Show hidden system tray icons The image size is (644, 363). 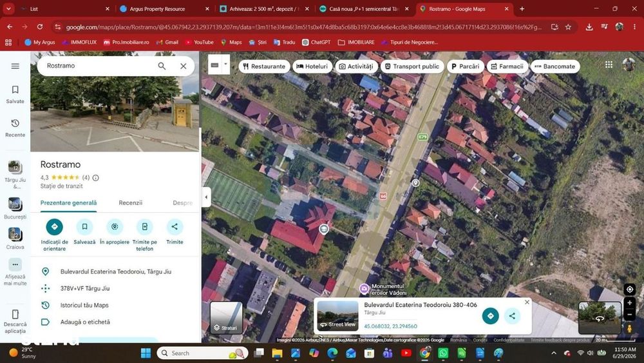[554, 353]
